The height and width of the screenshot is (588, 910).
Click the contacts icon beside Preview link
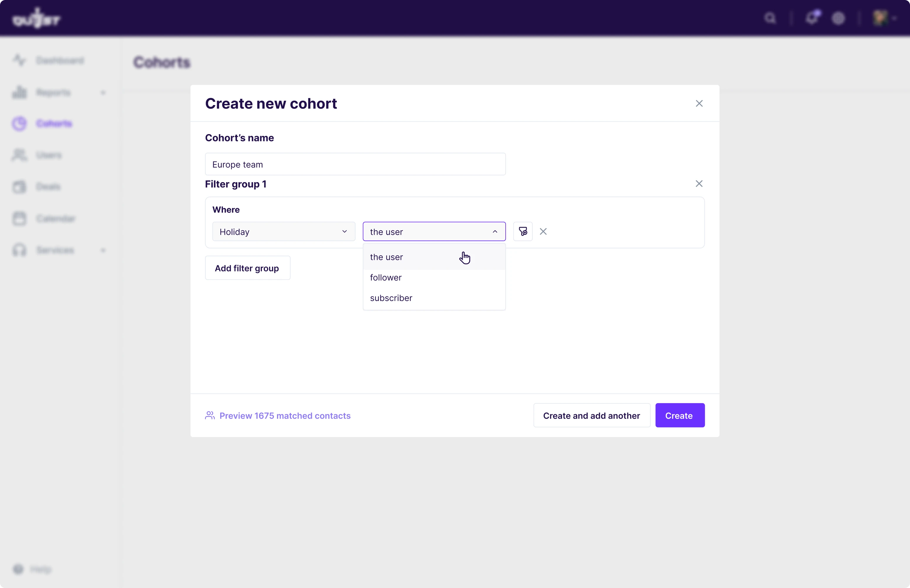pos(210,415)
